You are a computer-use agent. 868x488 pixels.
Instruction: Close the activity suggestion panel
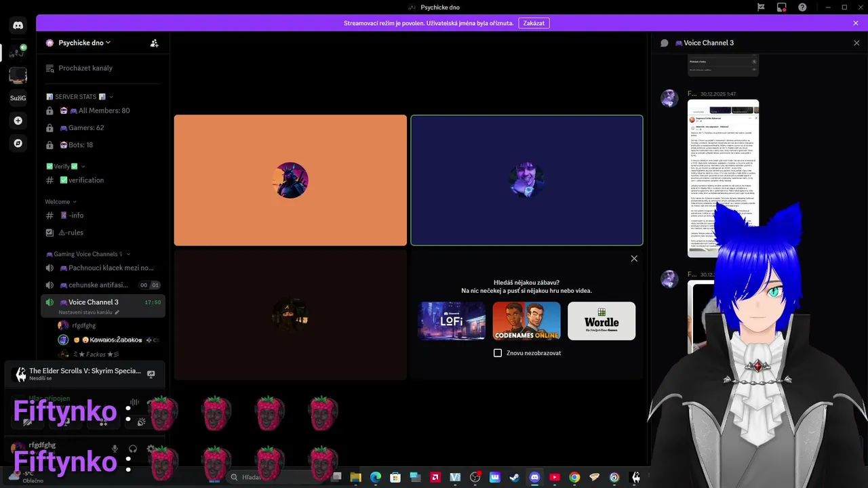pos(634,258)
